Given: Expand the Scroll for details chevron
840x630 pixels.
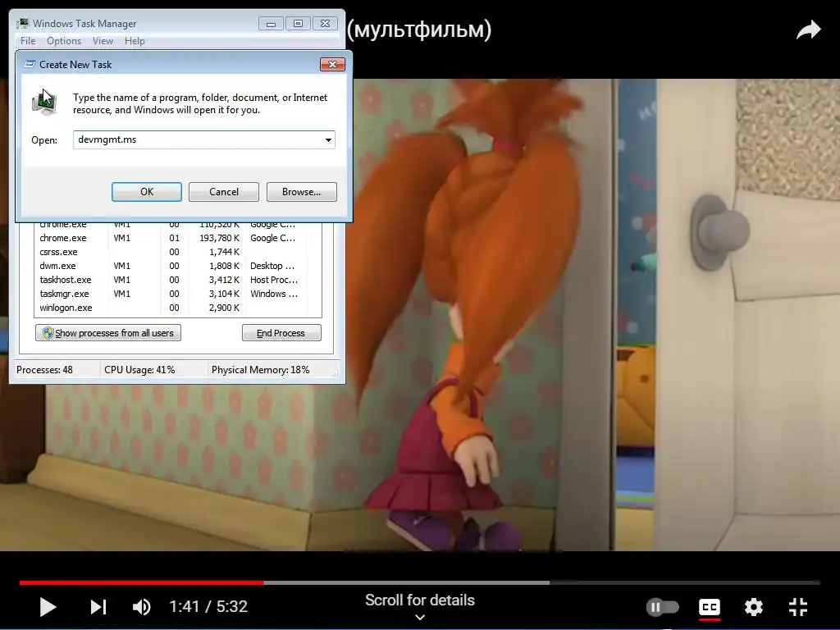Looking at the screenshot, I should [420, 617].
